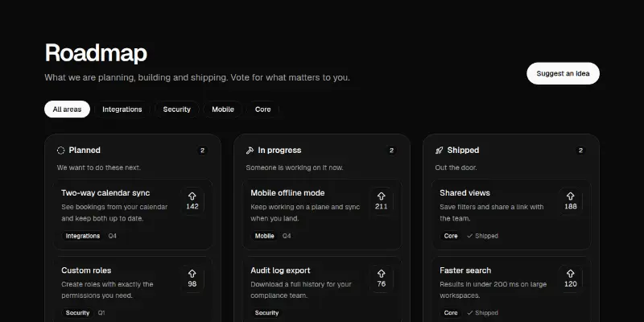
Task: Select the All areas filter
Action: 67,109
